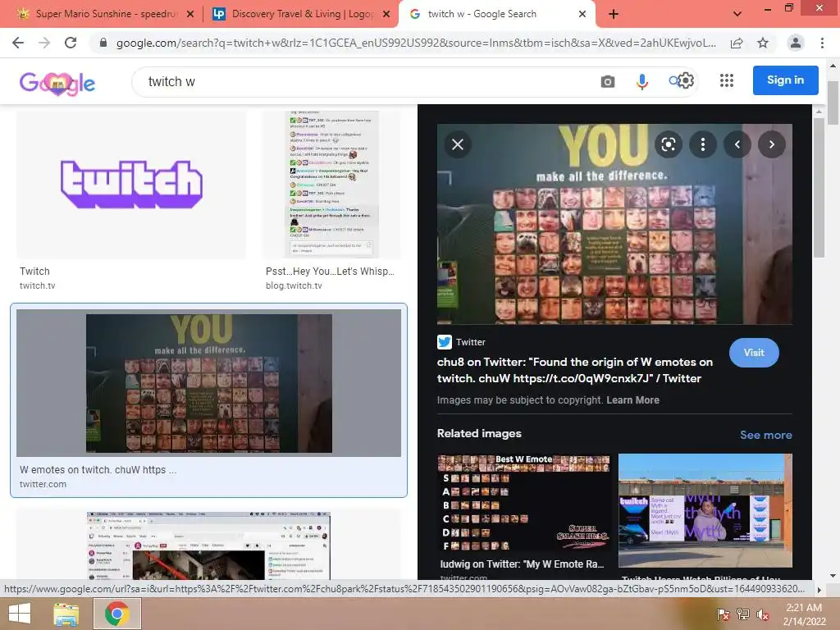Search by image using camera icon
840x630 pixels.
coord(608,81)
